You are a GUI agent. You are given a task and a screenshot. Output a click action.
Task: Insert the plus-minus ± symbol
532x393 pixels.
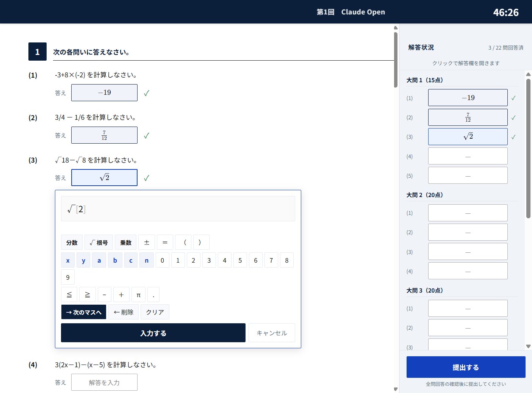147,243
